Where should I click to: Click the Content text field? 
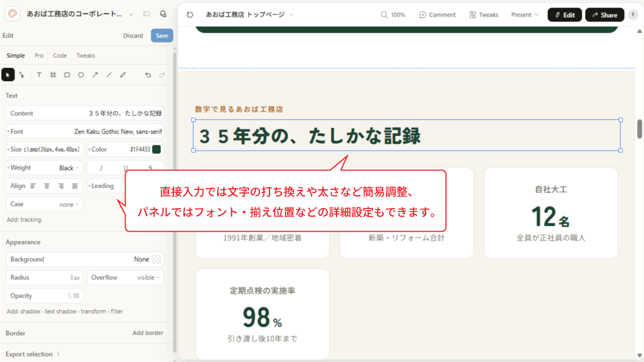85,113
